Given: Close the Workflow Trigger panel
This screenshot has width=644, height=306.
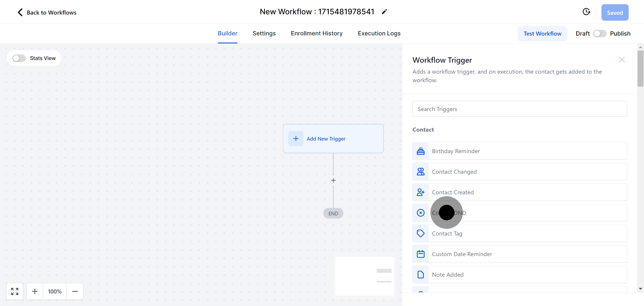Looking at the screenshot, I should [x=621, y=60].
